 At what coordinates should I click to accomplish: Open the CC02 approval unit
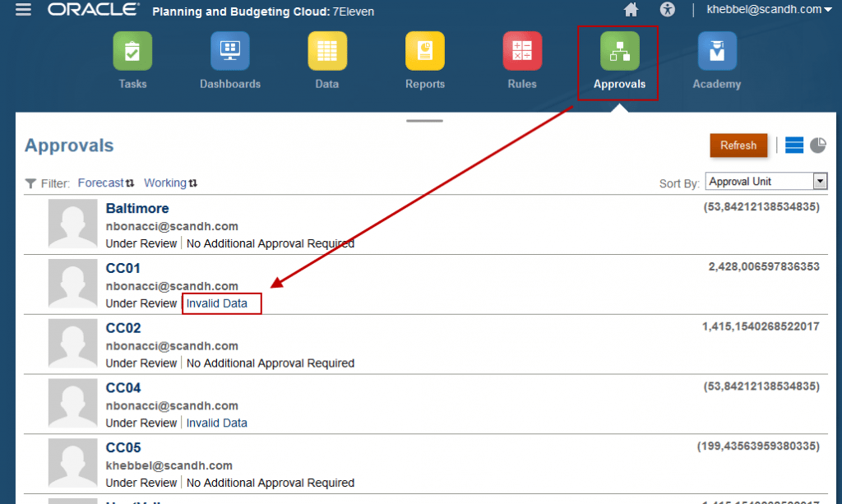click(x=123, y=328)
